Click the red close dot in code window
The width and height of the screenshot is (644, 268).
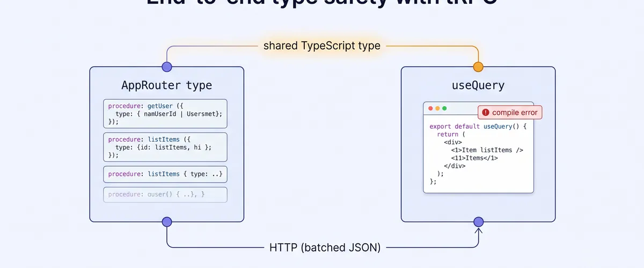(430, 108)
